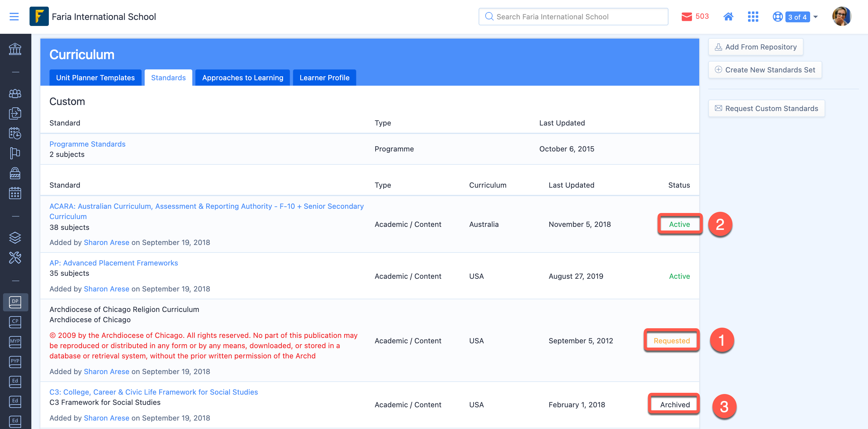Open the hamburger navigation menu

pyautogui.click(x=14, y=17)
